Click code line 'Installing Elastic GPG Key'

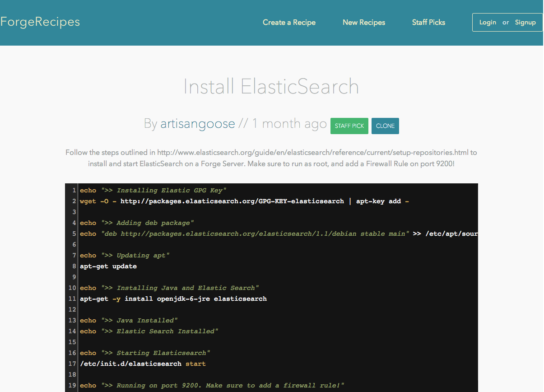point(153,190)
